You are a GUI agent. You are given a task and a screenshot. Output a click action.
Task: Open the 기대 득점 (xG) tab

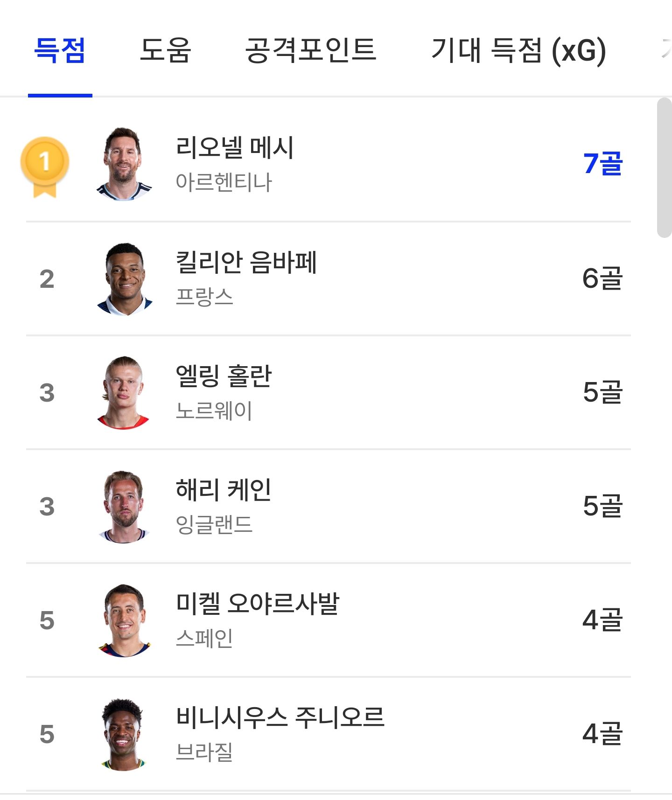(x=518, y=50)
